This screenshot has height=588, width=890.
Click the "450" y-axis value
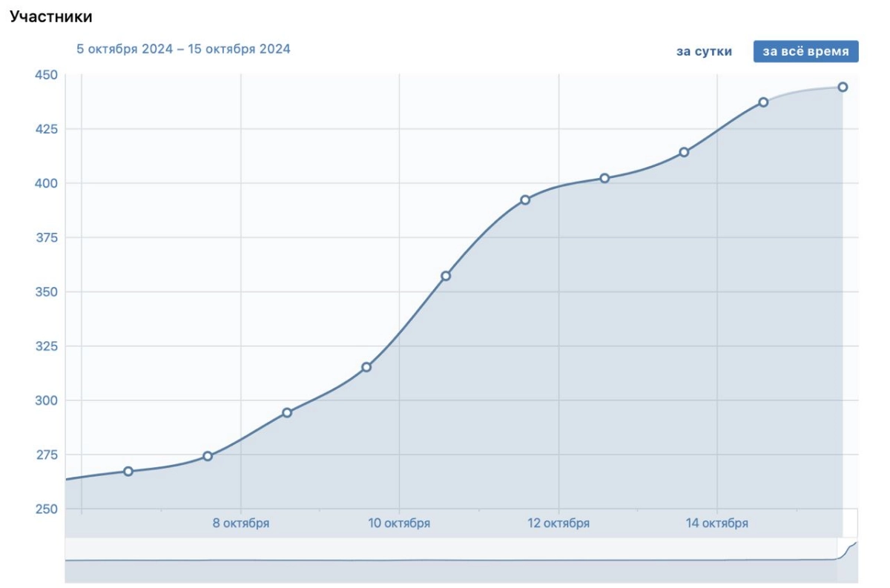[46, 74]
